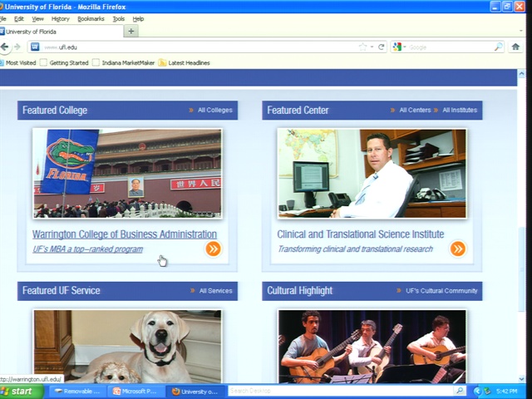Open the Labrador dog photo

tap(127, 347)
